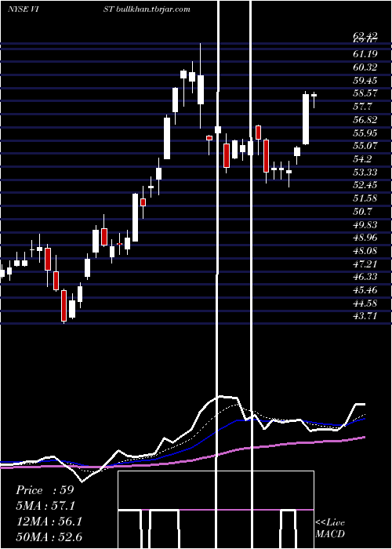Click the 49.83 price level label
The width and height of the screenshot is (392, 549).
click(x=365, y=224)
